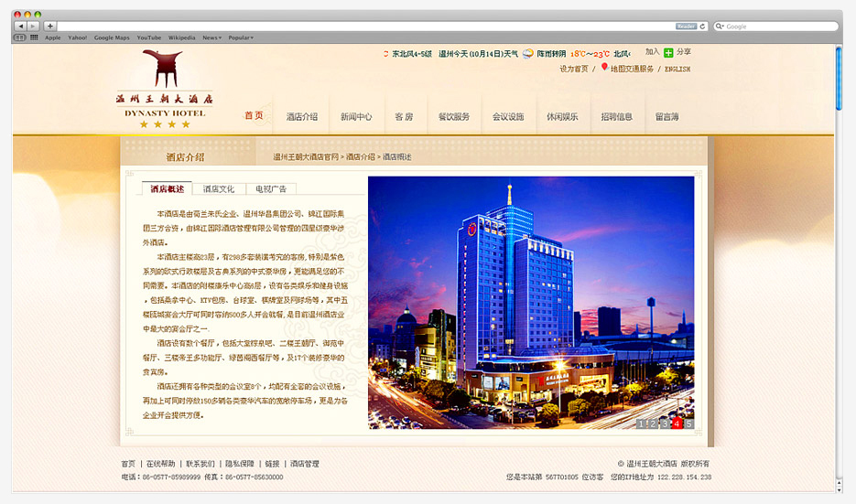Image resolution: width=856 pixels, height=504 pixels.
Task: Switch to the 电视广告 tab
Action: point(271,189)
